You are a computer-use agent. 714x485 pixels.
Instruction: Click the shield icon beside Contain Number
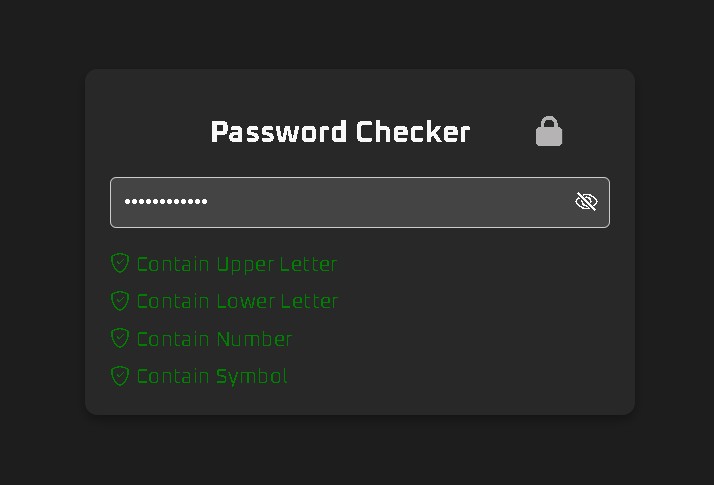tap(120, 338)
